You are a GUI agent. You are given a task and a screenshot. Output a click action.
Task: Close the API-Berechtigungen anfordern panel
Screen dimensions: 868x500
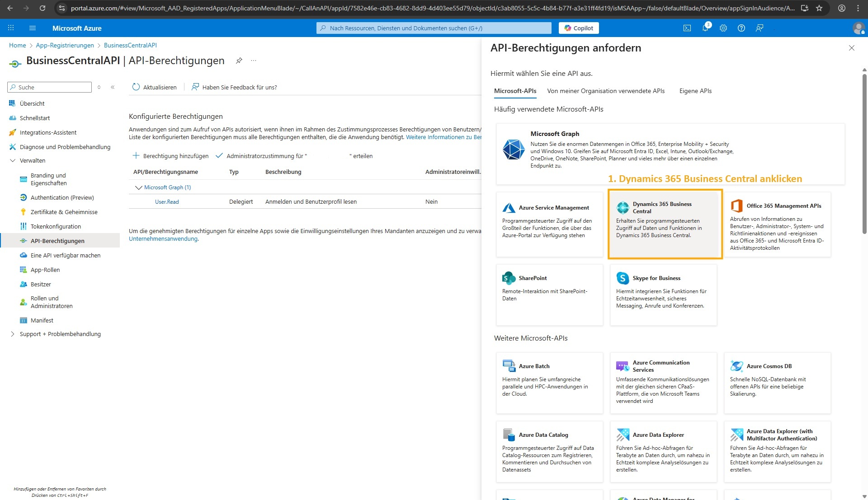point(852,48)
